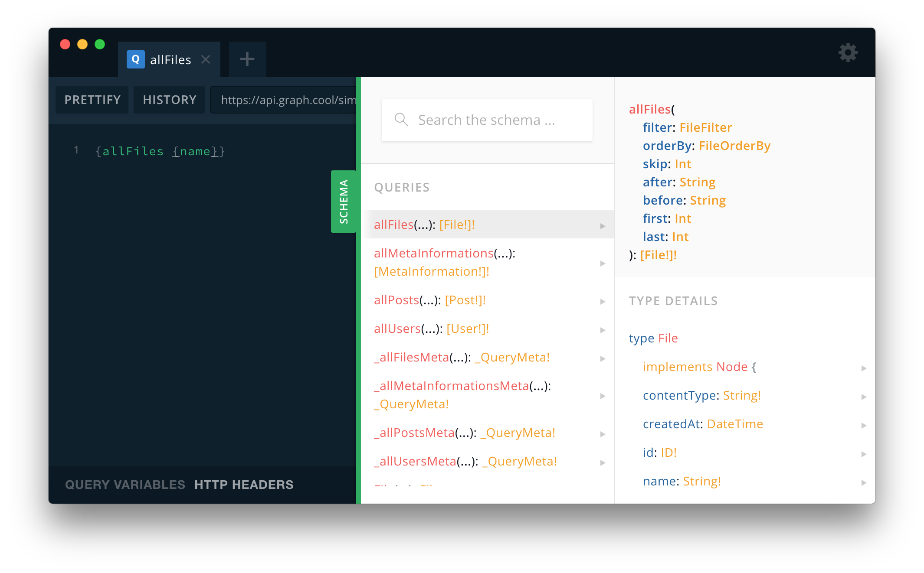Switch to HTTP HEADERS tab

coord(244,485)
